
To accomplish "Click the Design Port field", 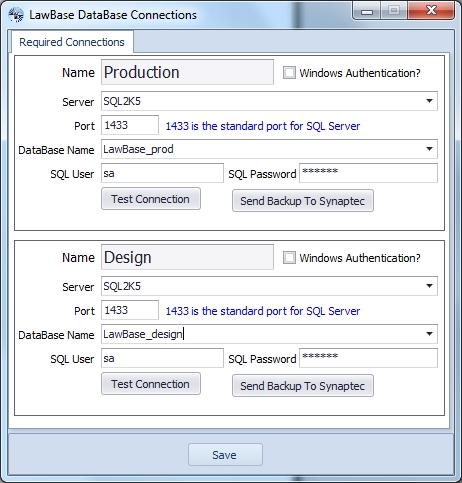I will tap(130, 310).
